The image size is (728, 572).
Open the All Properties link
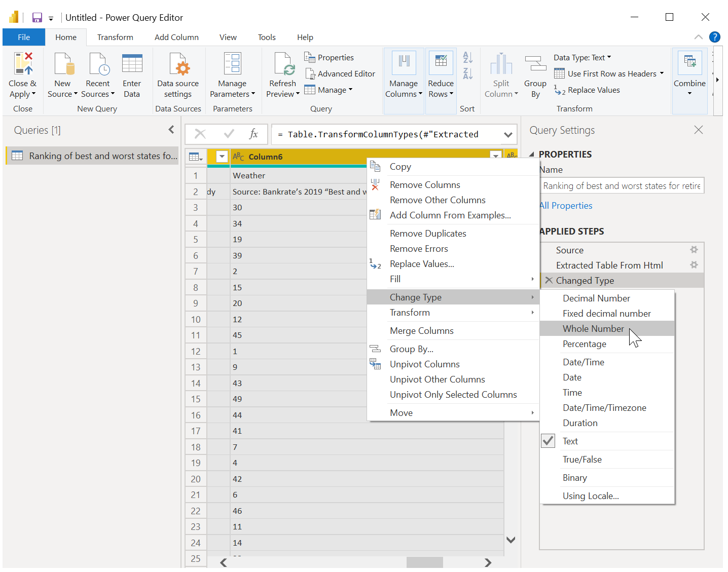[x=566, y=206]
